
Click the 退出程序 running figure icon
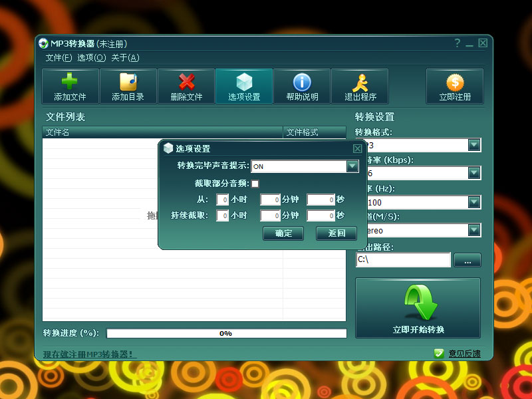[x=360, y=82]
